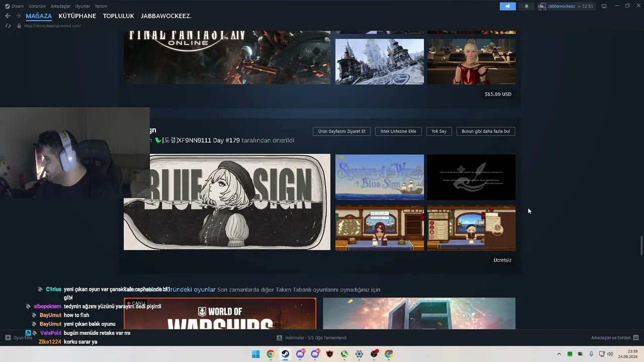Launch Google Chrome from the taskbar
Screen dimensions: 644x362
click(271, 354)
